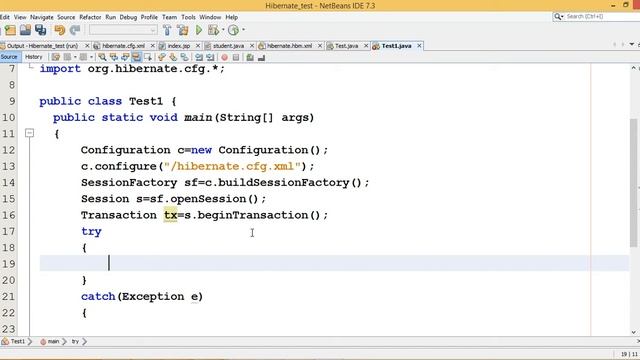Open the Output Hibernate_test run tab
Screen dimensions: 640x360
click(x=42, y=46)
